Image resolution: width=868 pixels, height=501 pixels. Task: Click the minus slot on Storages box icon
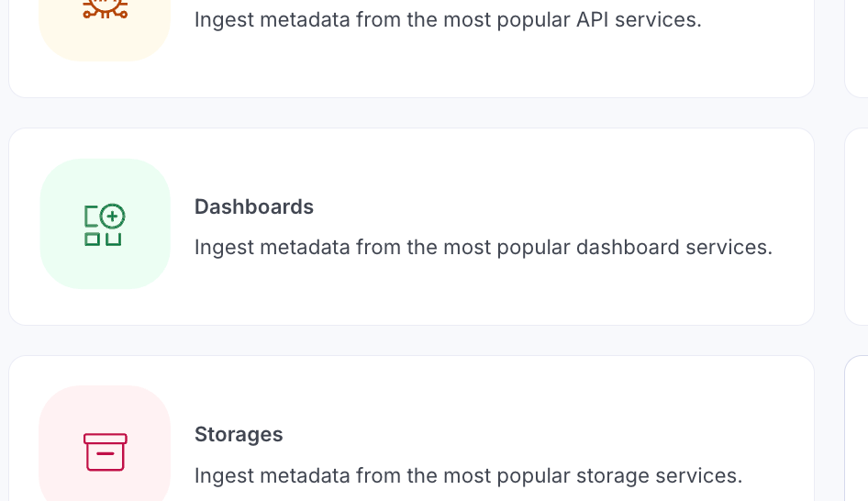[x=105, y=455]
